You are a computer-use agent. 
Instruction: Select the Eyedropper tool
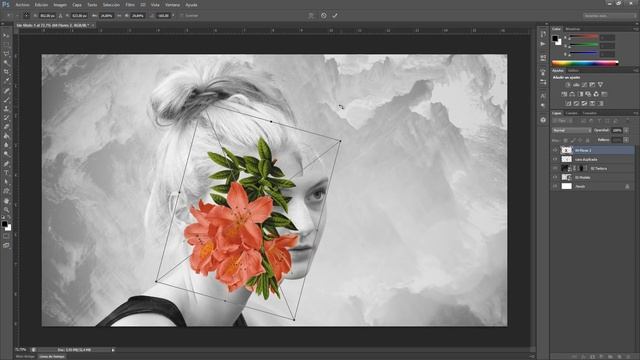click(6, 81)
